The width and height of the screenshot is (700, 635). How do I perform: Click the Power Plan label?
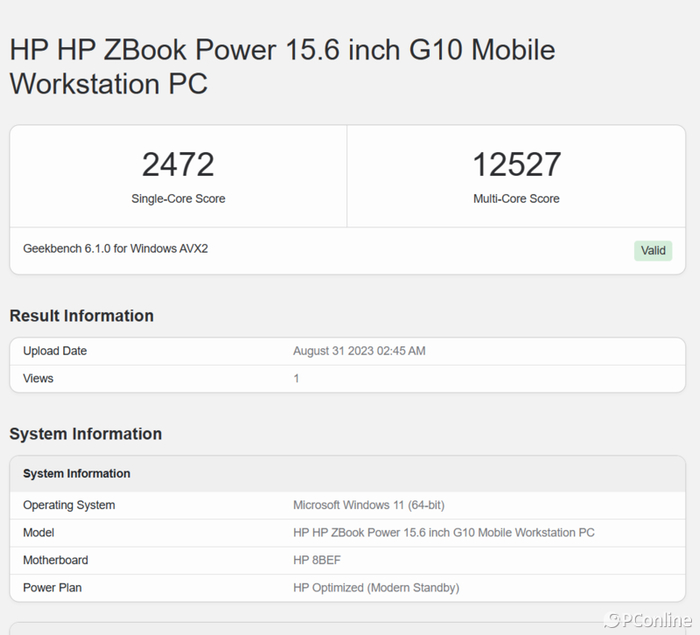coord(52,588)
